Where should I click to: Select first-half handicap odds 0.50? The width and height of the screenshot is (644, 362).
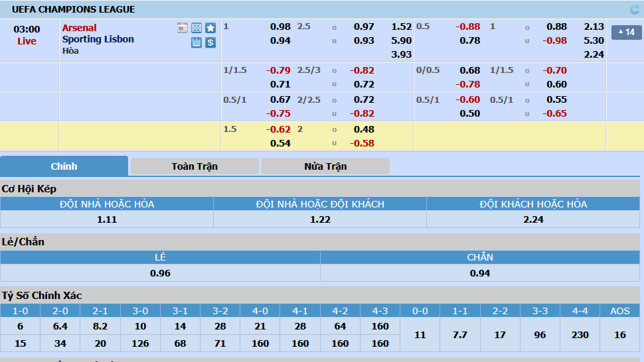470,113
